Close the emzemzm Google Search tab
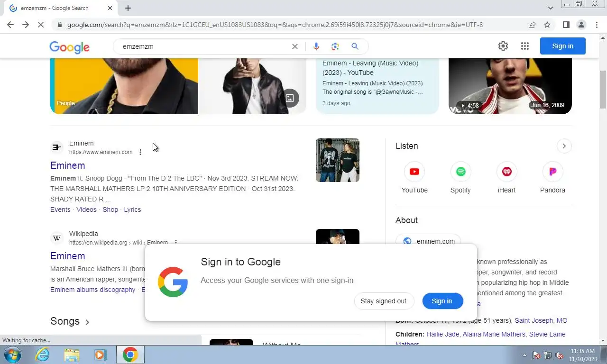Image resolution: width=607 pixels, height=364 pixels. pos(110,8)
